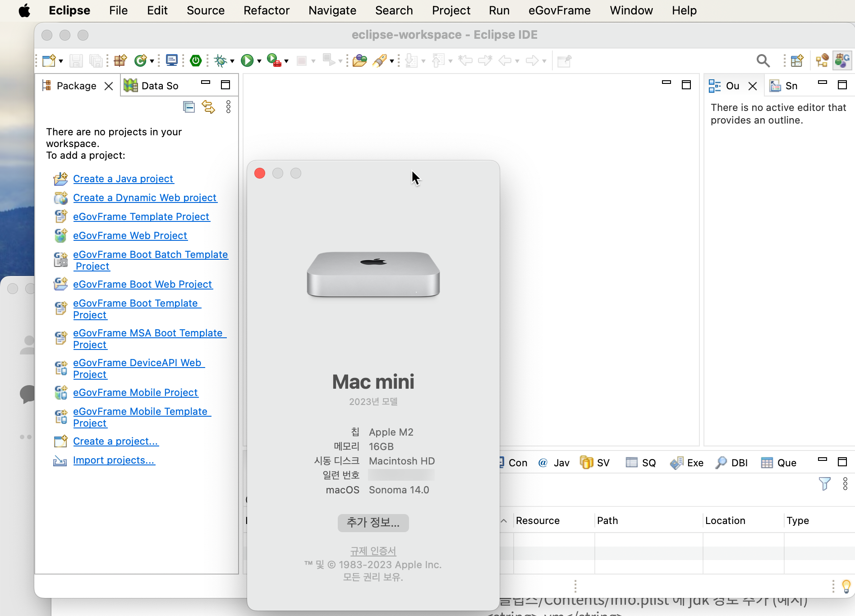Maximize the editor area

click(686, 85)
